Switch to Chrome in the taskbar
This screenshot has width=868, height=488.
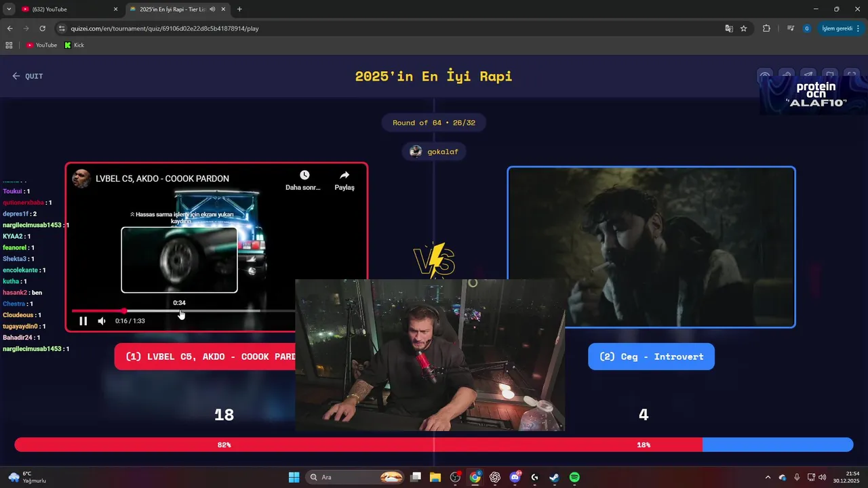475,477
